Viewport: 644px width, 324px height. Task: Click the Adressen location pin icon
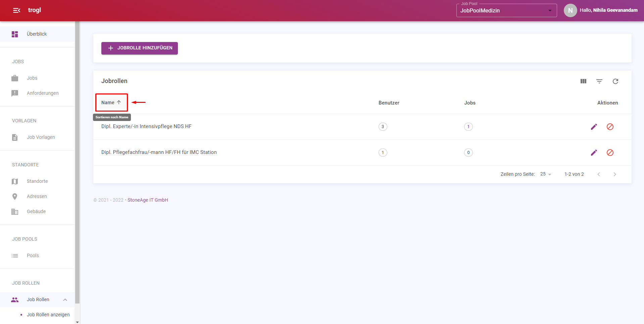coord(15,196)
